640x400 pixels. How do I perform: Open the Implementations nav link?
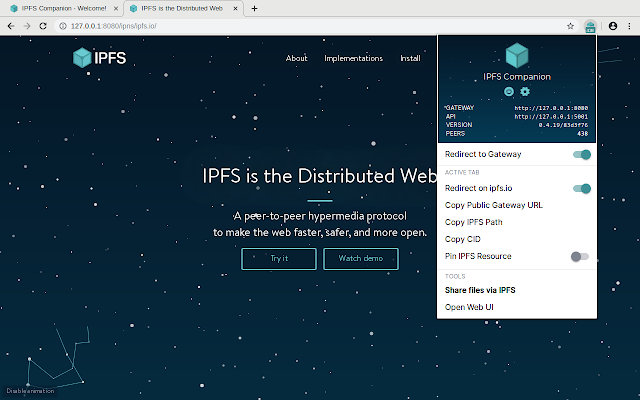(353, 58)
